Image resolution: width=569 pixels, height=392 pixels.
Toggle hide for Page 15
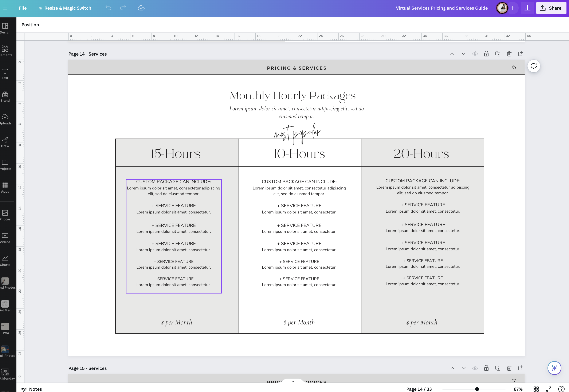475,368
